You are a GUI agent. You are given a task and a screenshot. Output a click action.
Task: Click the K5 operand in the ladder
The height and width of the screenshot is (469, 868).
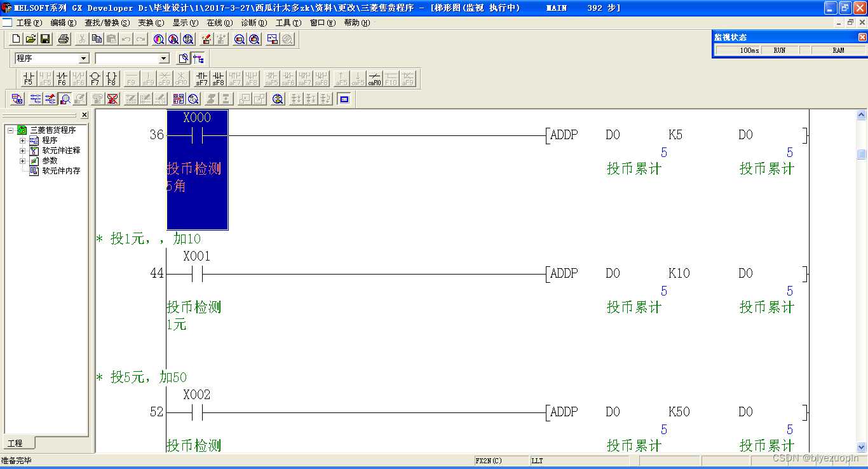point(675,135)
